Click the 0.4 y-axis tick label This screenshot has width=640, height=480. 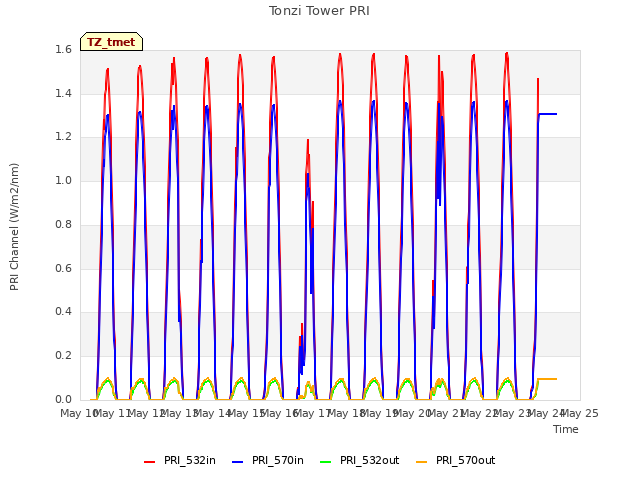(x=63, y=311)
